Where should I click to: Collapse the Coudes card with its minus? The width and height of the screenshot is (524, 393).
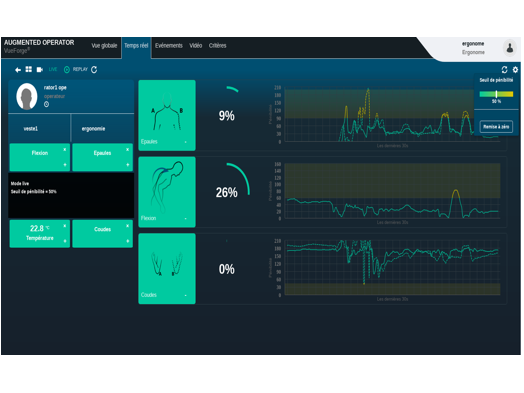[x=185, y=295]
